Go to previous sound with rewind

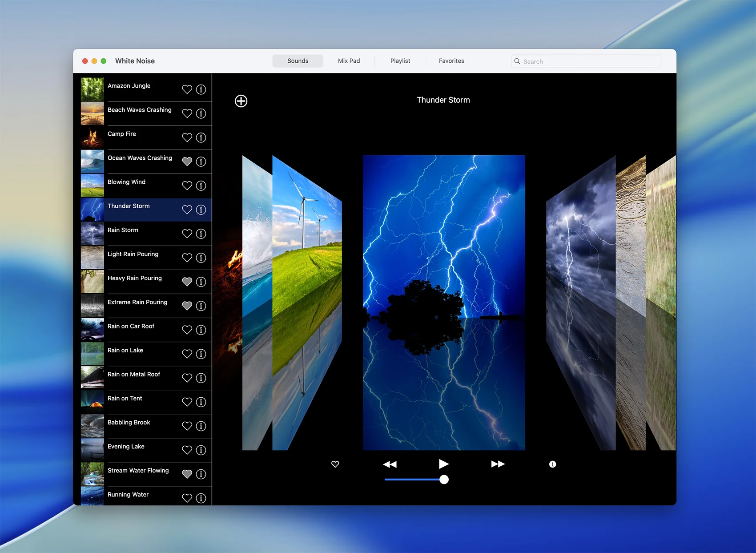tap(390, 464)
